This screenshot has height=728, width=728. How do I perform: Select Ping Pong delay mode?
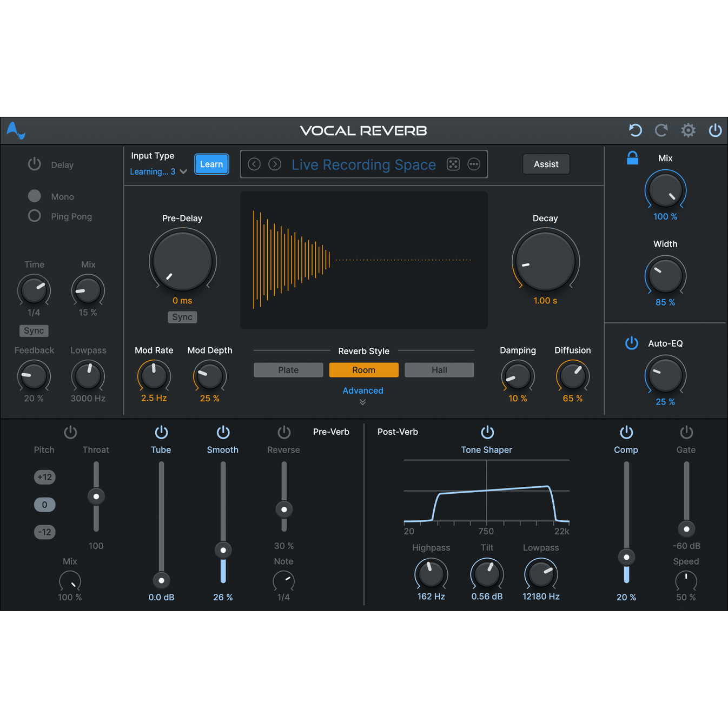pyautogui.click(x=34, y=216)
